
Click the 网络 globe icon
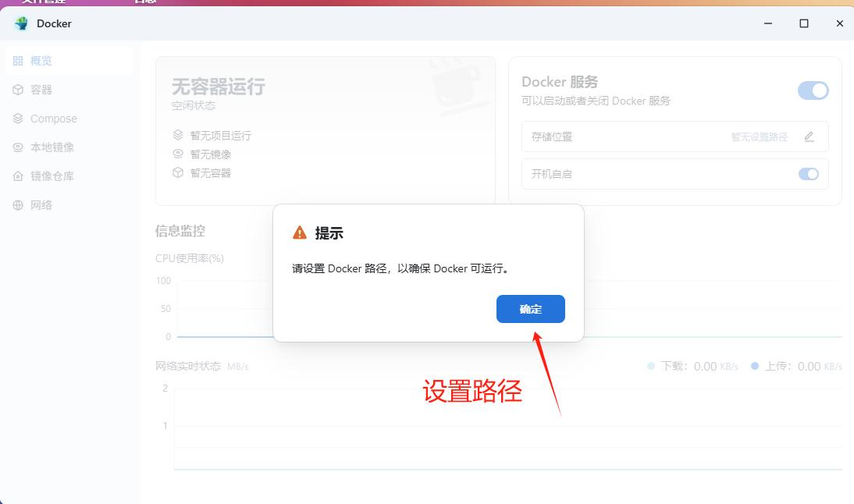click(18, 205)
